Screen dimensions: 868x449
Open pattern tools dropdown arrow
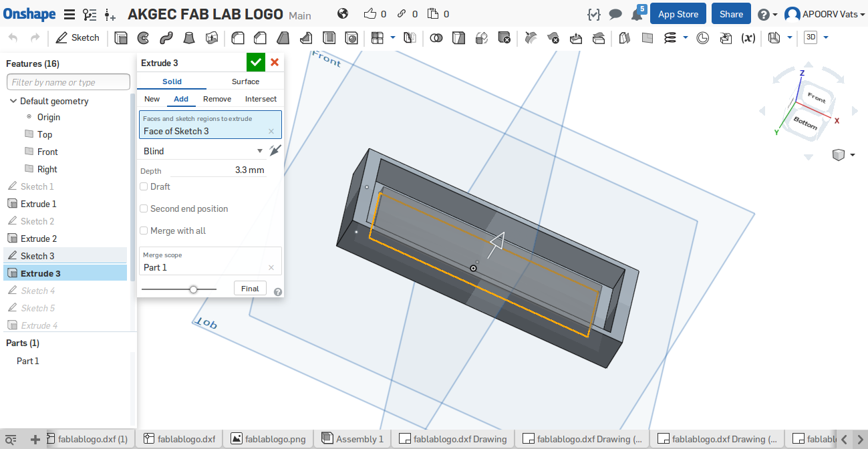392,38
